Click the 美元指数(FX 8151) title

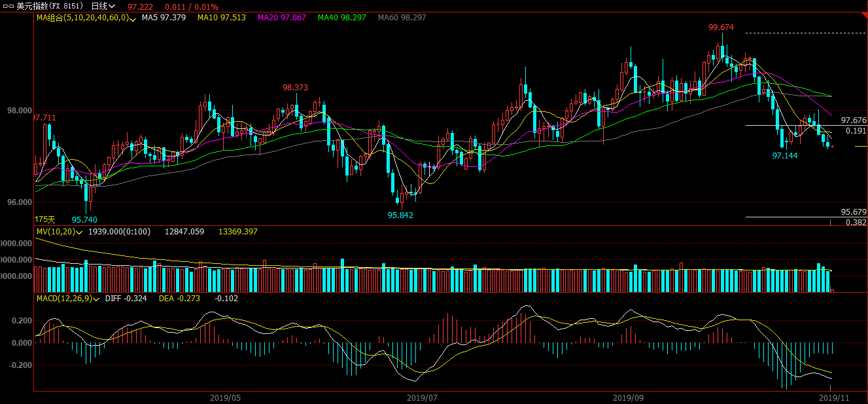coord(50,6)
